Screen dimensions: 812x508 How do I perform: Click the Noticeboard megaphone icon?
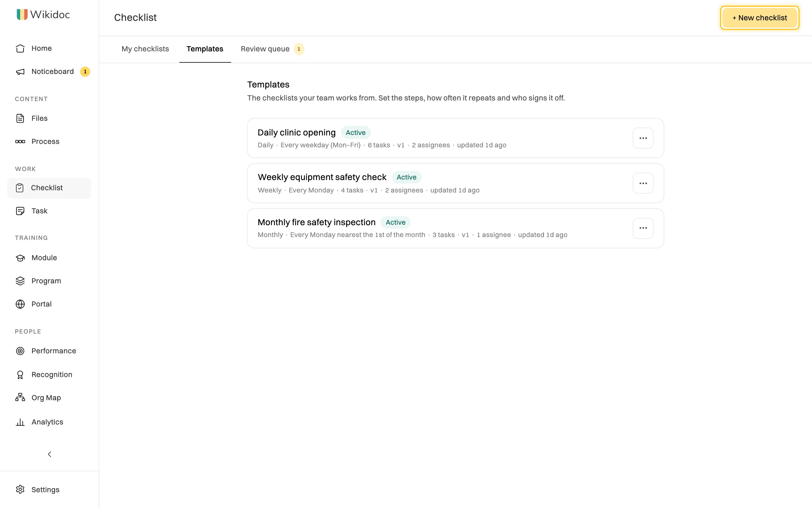pyautogui.click(x=20, y=72)
